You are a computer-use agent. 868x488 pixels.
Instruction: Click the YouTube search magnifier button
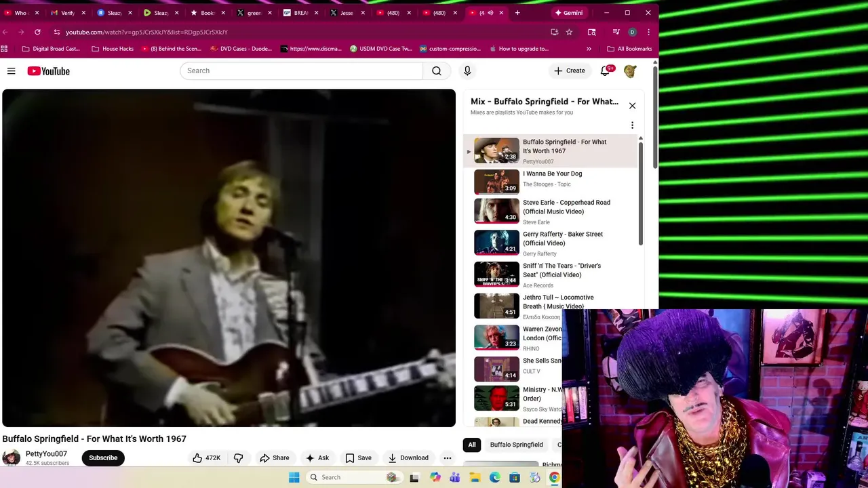tap(437, 71)
